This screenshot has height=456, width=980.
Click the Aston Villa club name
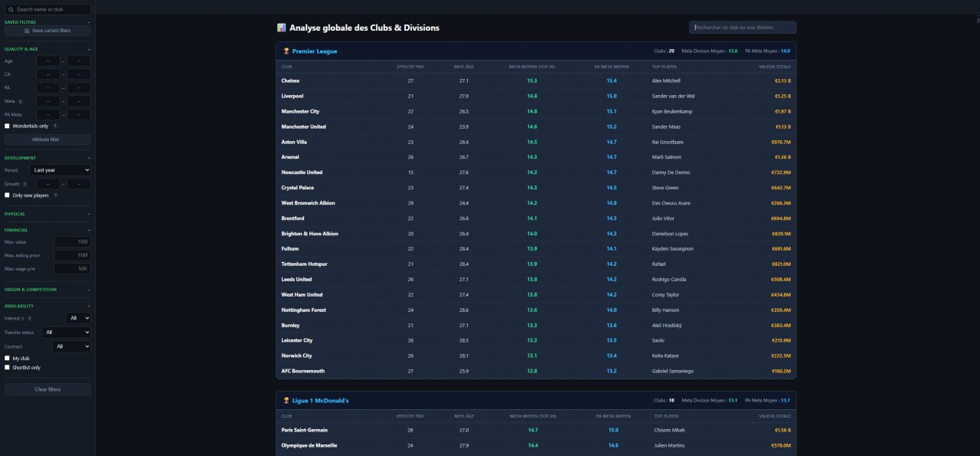click(x=294, y=142)
